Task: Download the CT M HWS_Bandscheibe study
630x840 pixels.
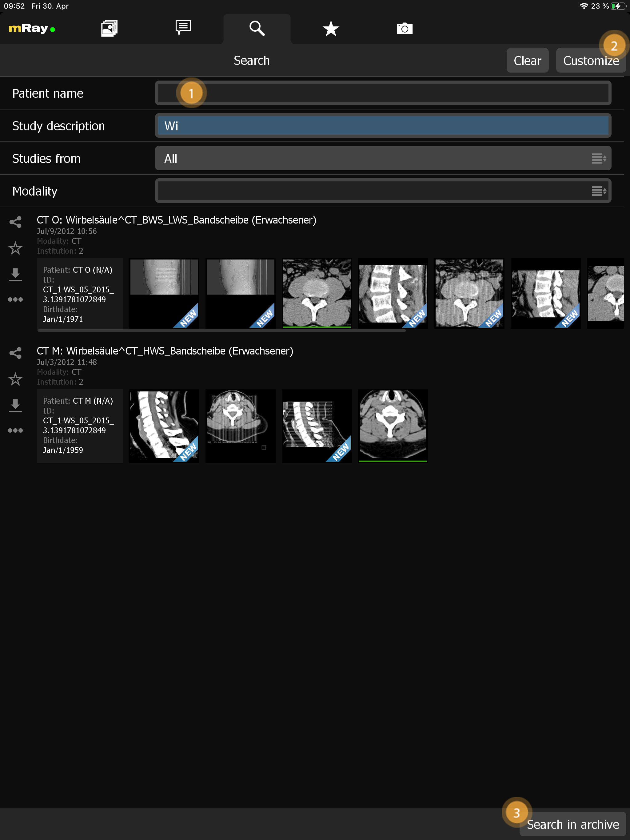Action: point(15,405)
